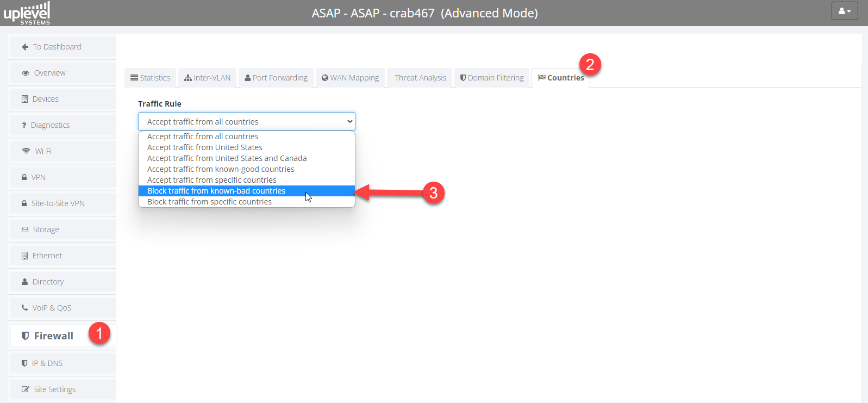Click the Port Forwarding user icon
The height and width of the screenshot is (403, 868).
[x=248, y=78]
